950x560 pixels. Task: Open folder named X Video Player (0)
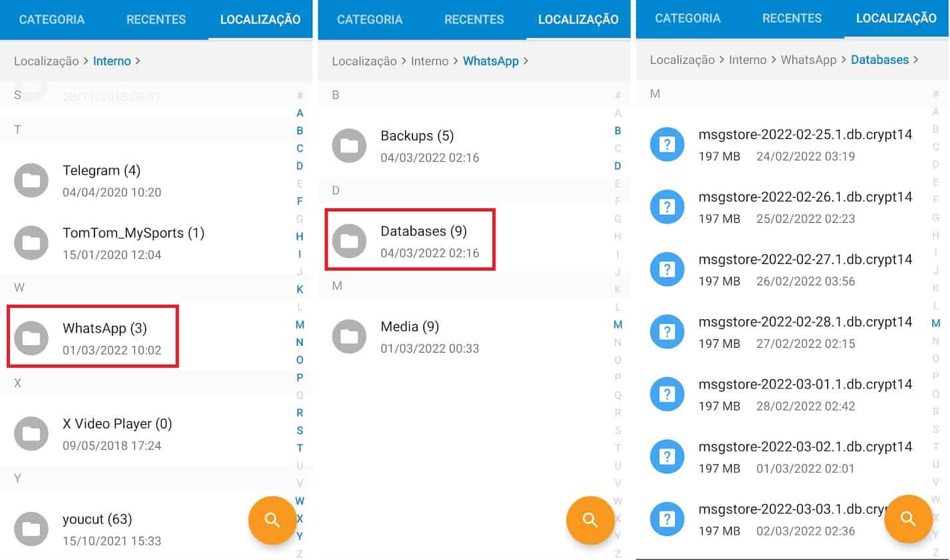tap(117, 424)
